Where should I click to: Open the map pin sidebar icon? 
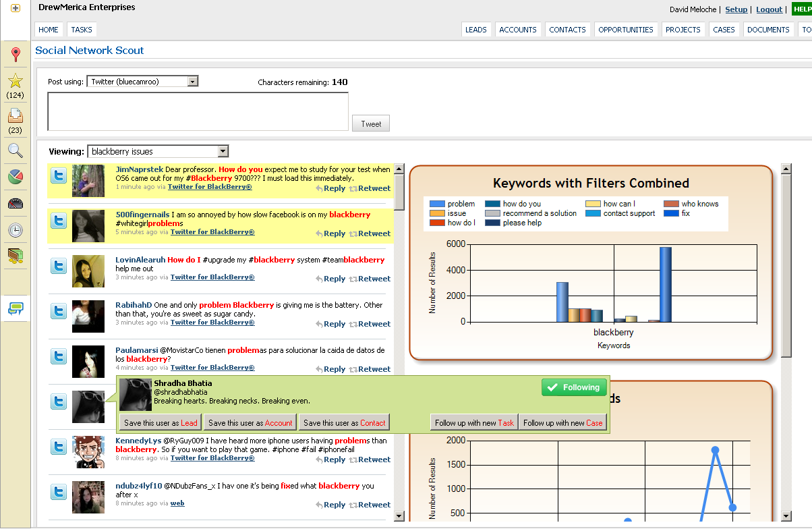click(x=15, y=55)
